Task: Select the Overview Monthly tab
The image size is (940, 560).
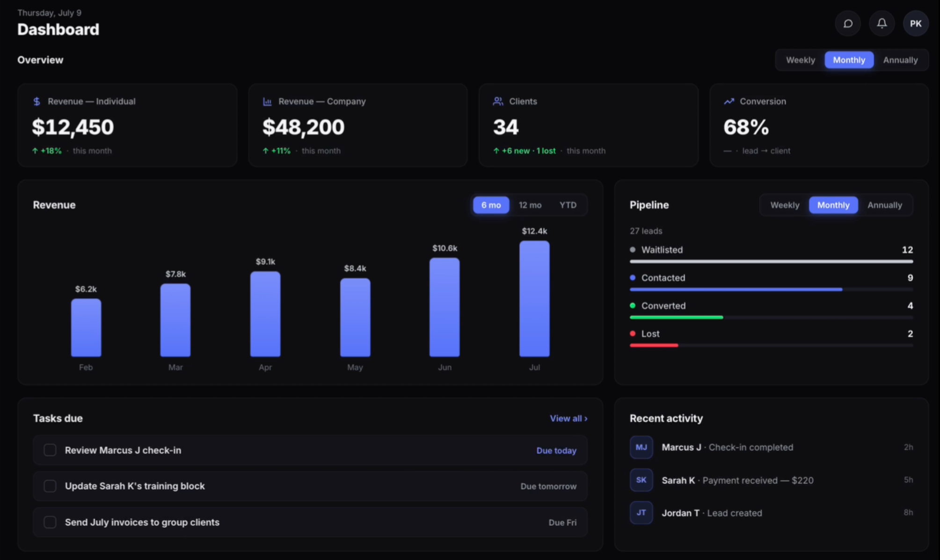Action: pyautogui.click(x=849, y=60)
